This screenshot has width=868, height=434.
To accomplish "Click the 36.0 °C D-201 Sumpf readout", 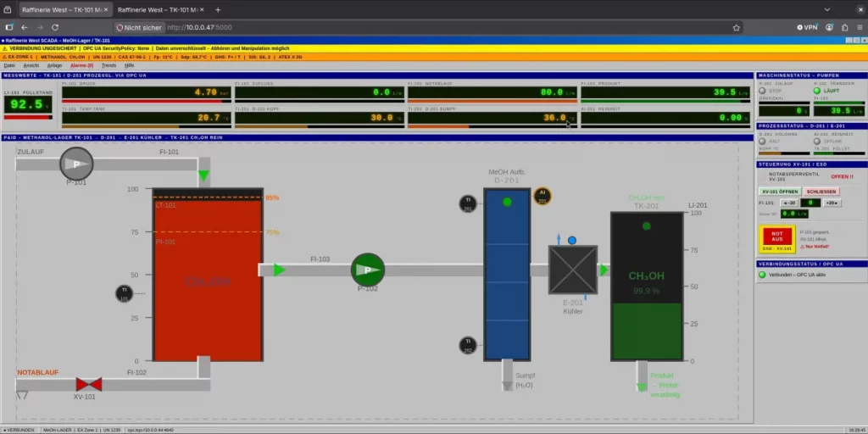I will coord(492,118).
